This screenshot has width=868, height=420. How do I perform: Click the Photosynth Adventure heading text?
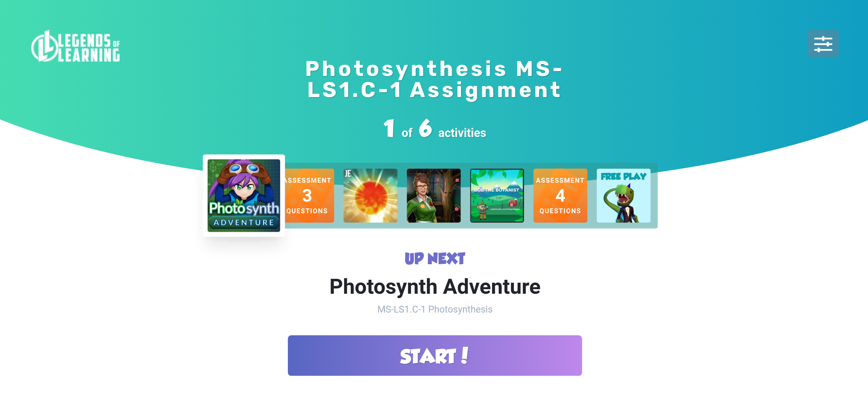tap(435, 286)
